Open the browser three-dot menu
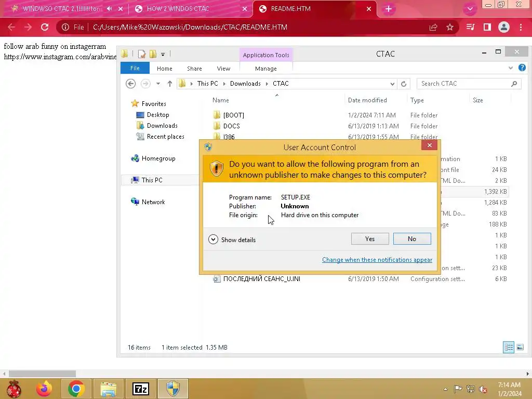Image resolution: width=532 pixels, height=399 pixels. pos(521,27)
